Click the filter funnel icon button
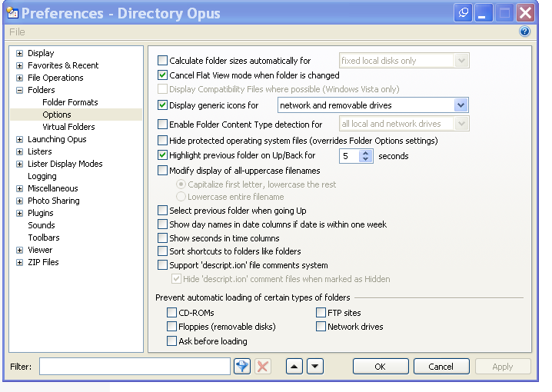Viewport: 552px width, 392px height. point(242,367)
